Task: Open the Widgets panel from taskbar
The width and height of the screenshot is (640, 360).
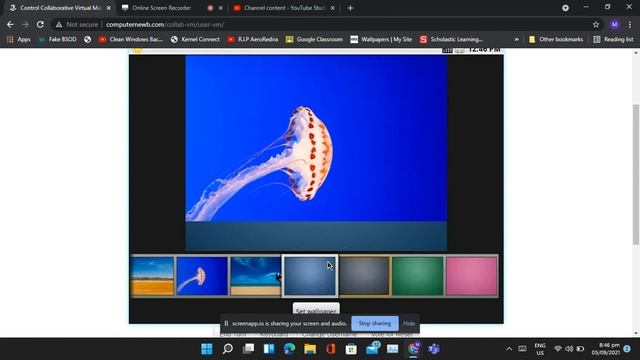Action: point(269,349)
